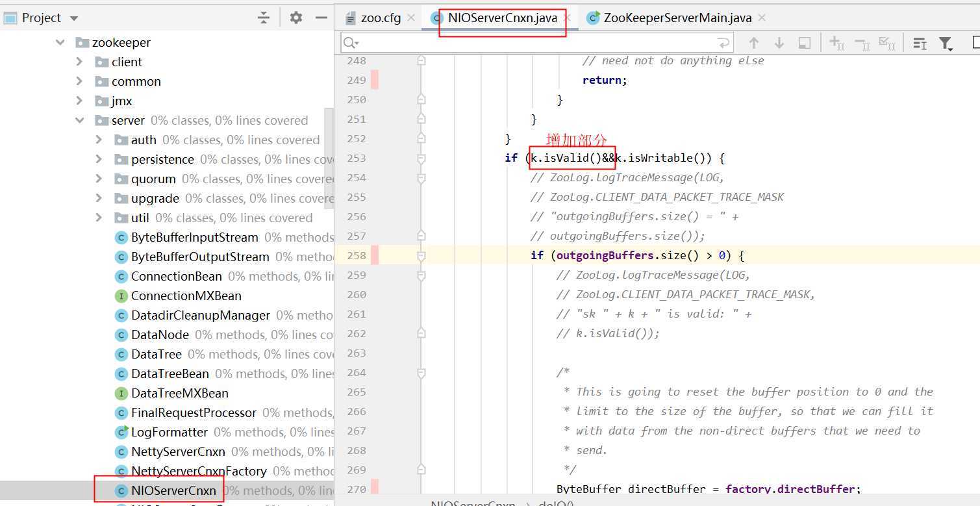Click the zoo.cfg file icon in tab
Viewport: 980px width, 506px height.
coord(351,18)
